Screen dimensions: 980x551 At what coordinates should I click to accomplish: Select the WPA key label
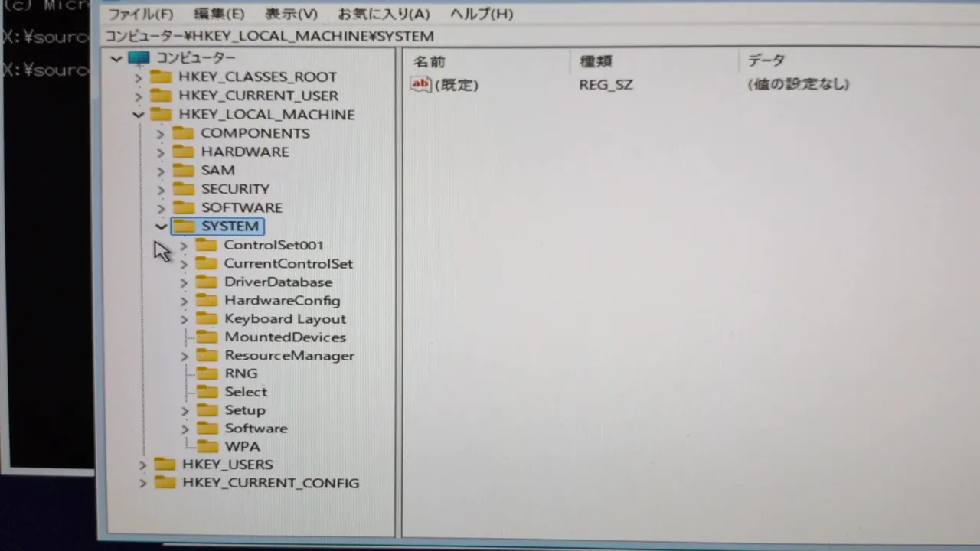point(242,446)
